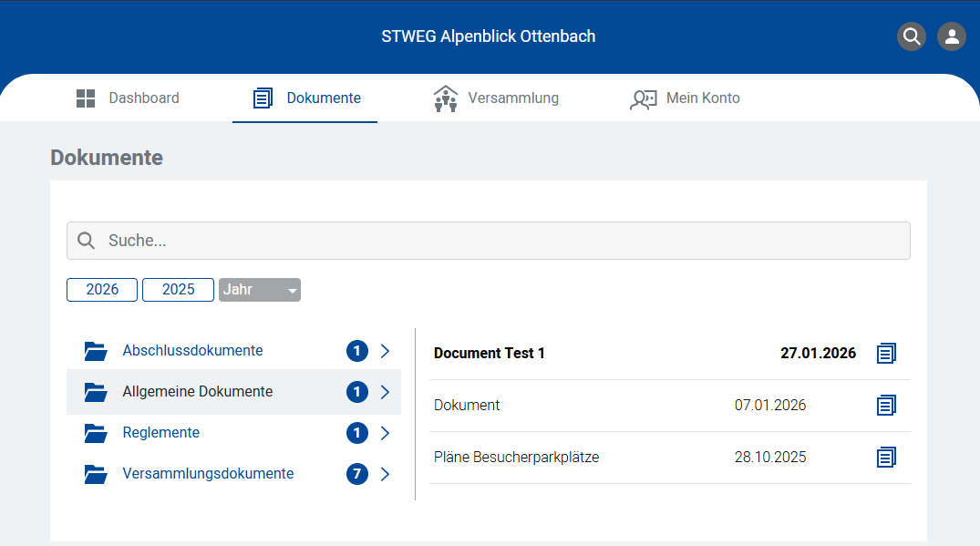Click the date 27.01.2026
The image size is (980, 546).
coord(818,353)
